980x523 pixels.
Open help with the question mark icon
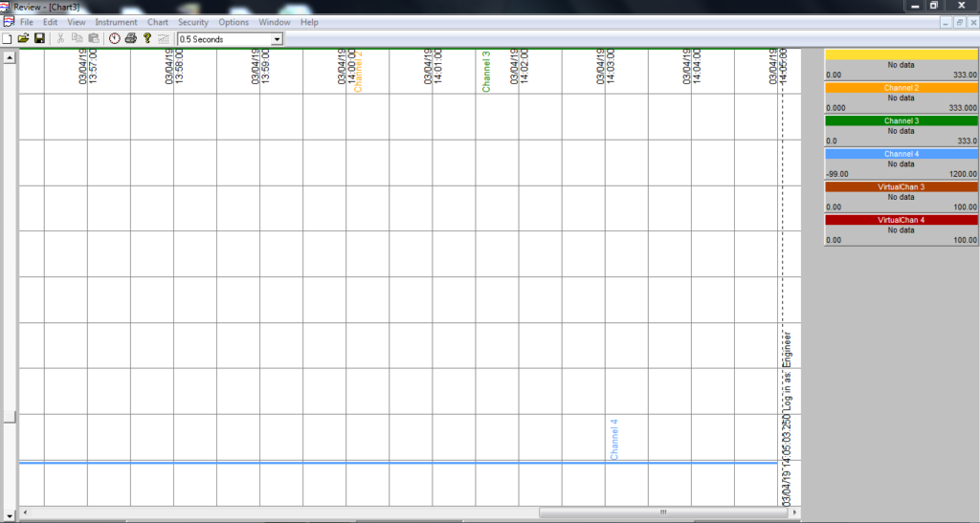pos(147,38)
